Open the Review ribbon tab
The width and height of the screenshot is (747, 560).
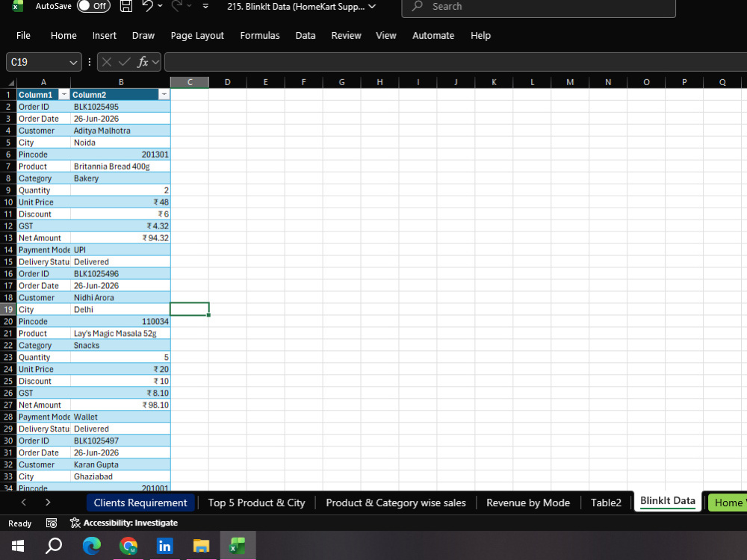coord(346,36)
